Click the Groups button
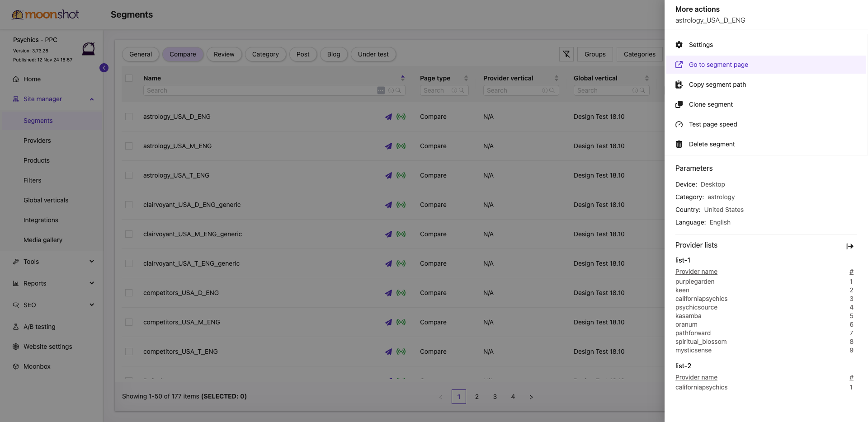This screenshot has height=422, width=868. [x=595, y=54]
